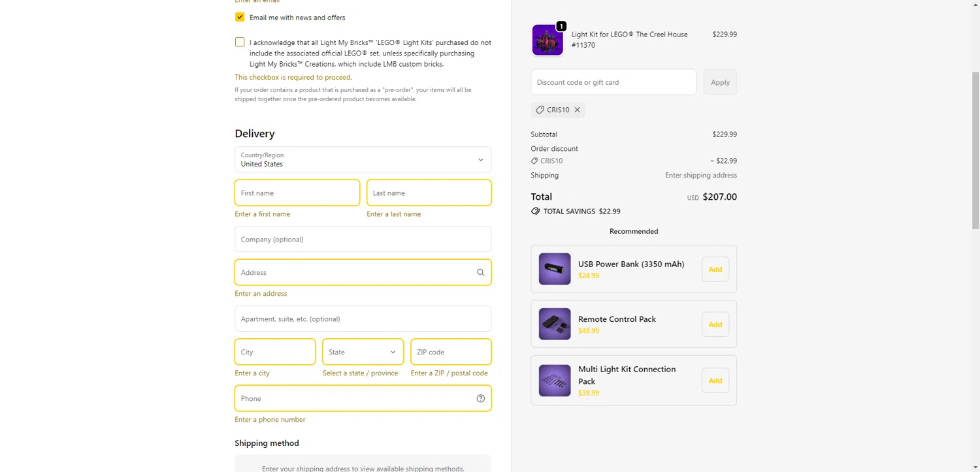
Task: Check the LEGO Light Kits acknowledgement checkbox
Action: coord(240,42)
